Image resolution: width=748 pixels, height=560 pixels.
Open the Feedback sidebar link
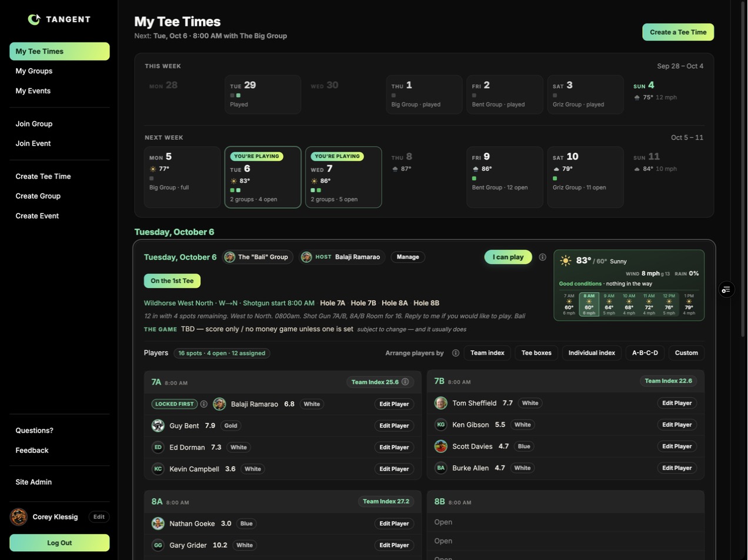coord(59,451)
